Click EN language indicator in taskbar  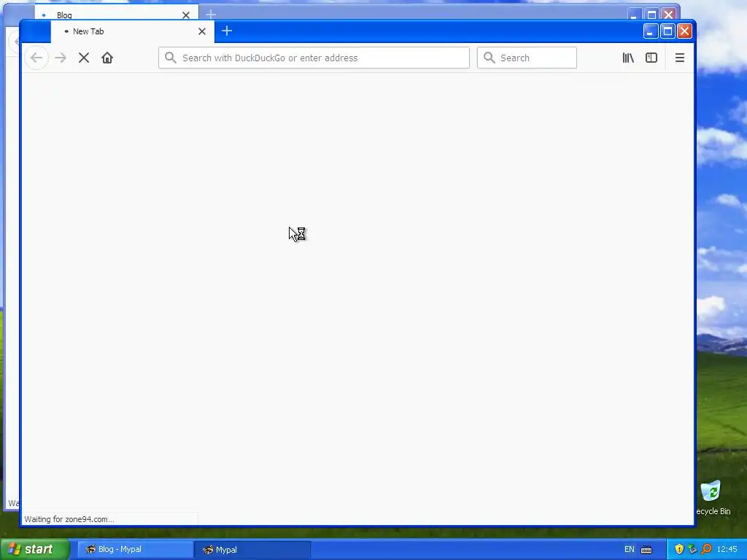click(630, 550)
